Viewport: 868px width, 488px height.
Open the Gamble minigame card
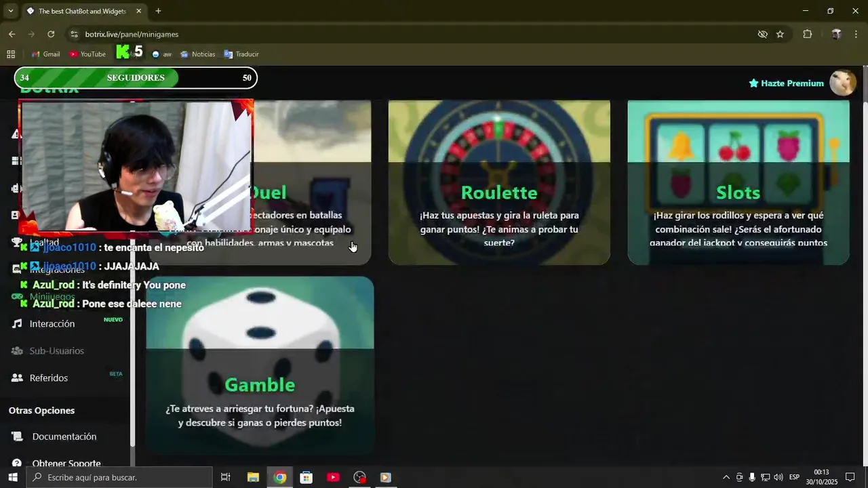[260, 365]
